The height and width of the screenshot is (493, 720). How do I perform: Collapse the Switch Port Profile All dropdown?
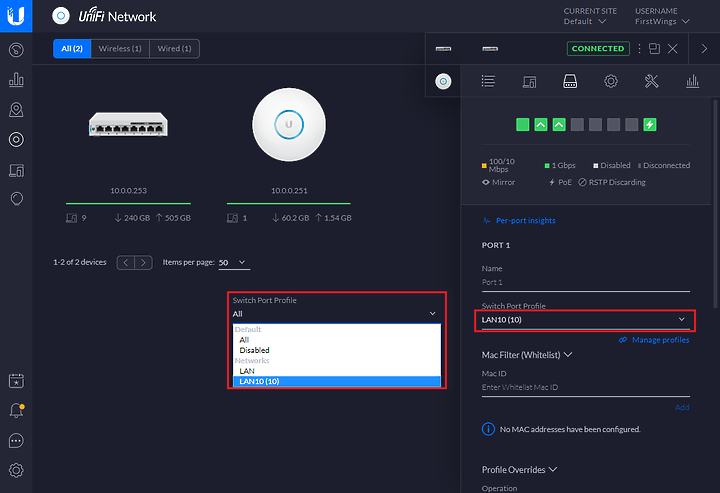click(335, 314)
